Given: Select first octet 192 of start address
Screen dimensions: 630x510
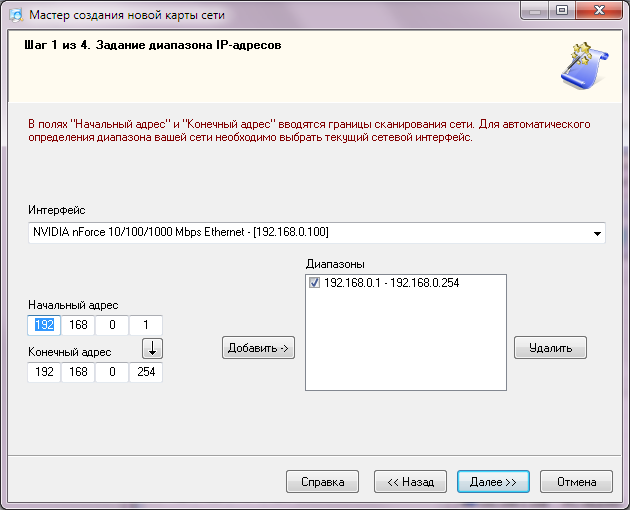Looking at the screenshot, I should [x=44, y=325].
